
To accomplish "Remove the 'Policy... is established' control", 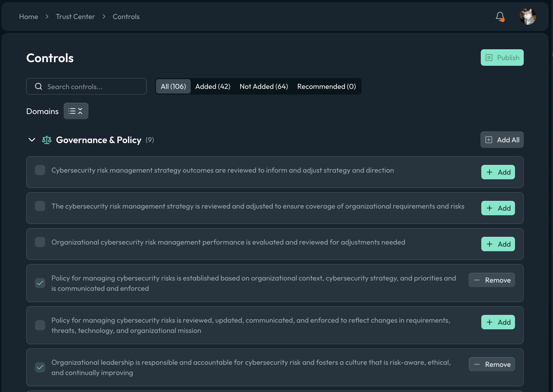I will (492, 280).
